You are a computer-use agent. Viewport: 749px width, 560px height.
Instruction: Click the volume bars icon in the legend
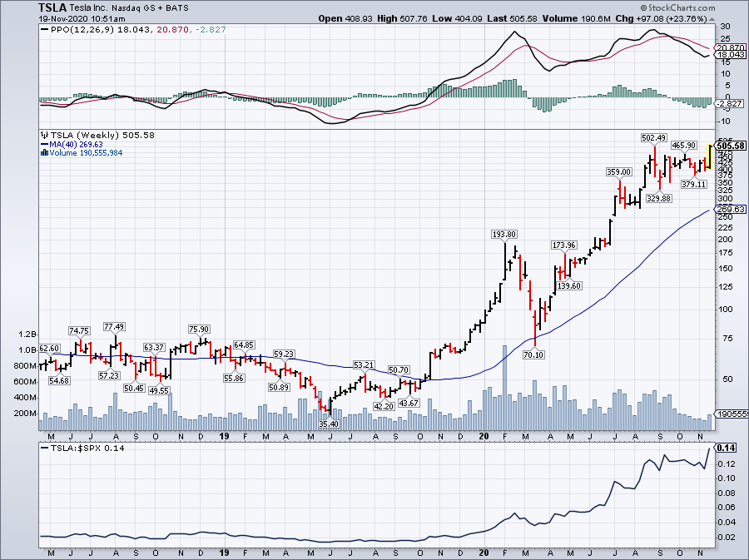point(44,153)
